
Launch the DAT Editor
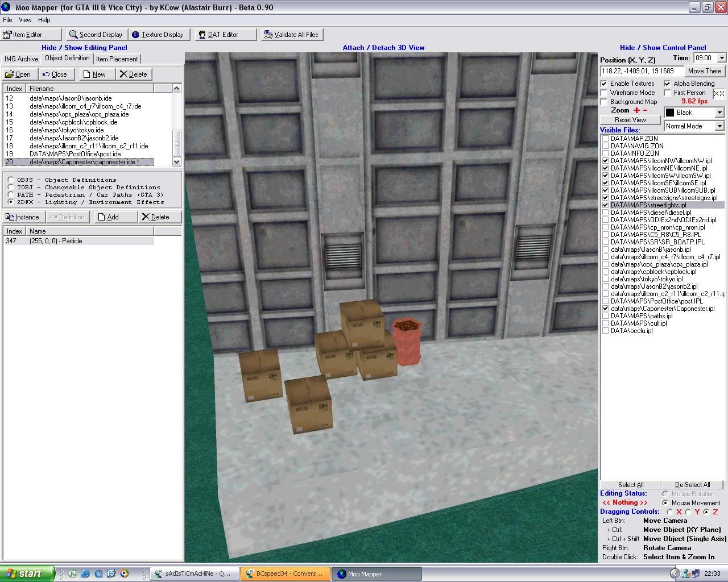222,34
